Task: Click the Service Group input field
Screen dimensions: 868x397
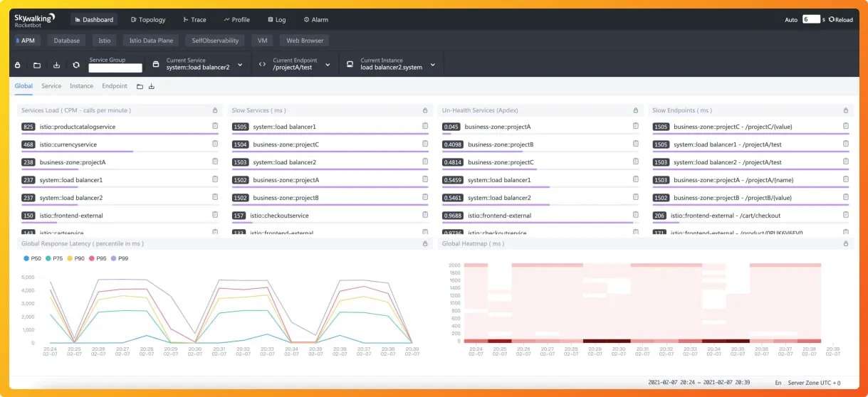Action: (x=115, y=68)
